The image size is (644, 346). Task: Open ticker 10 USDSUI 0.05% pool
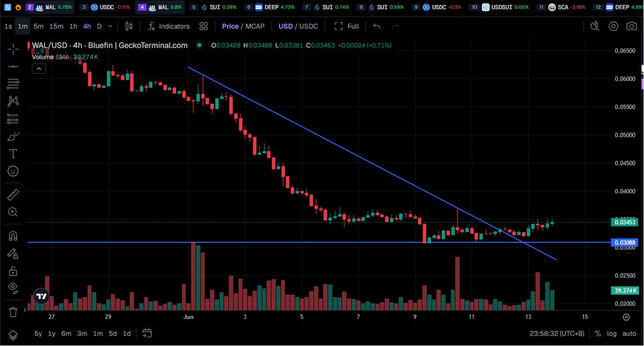coord(500,8)
